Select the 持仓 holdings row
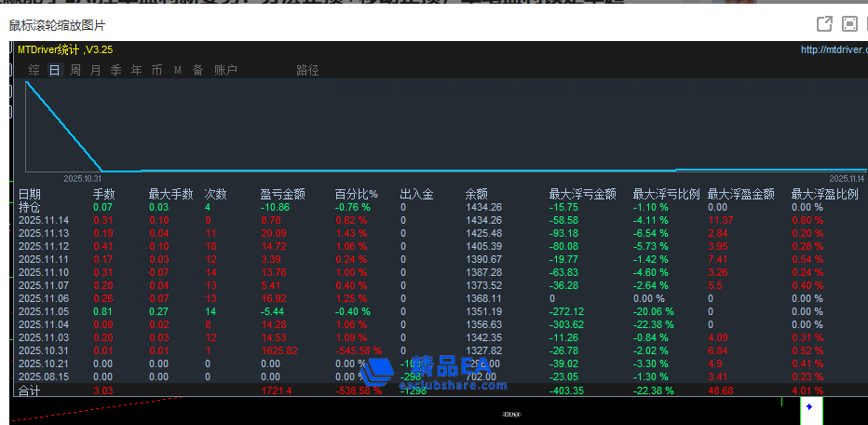This screenshot has width=868, height=425. 30,207
